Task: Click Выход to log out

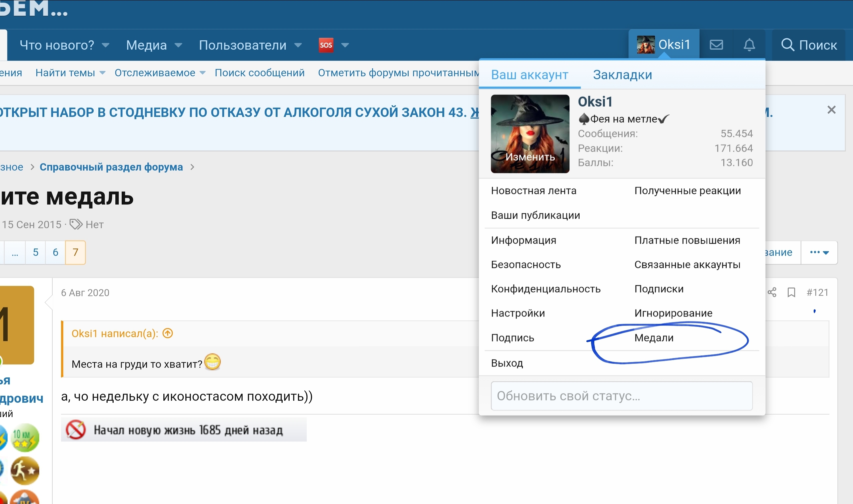Action: [x=507, y=363]
